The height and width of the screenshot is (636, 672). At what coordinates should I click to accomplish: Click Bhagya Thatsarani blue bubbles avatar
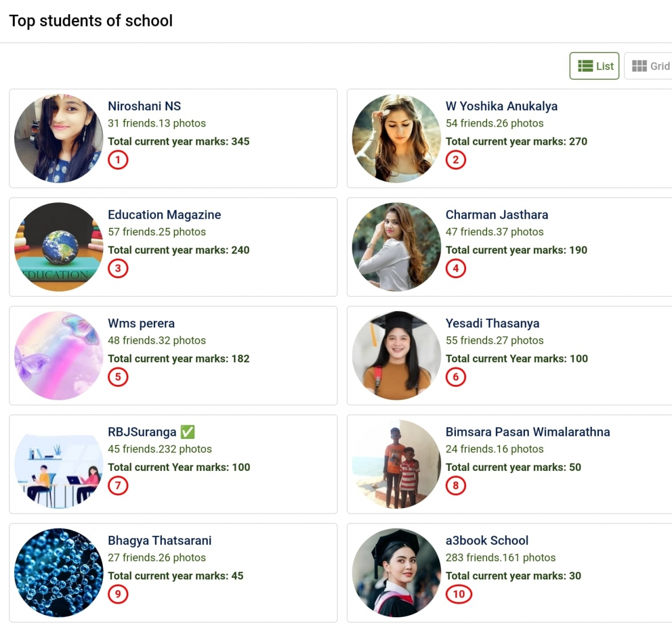tap(59, 573)
